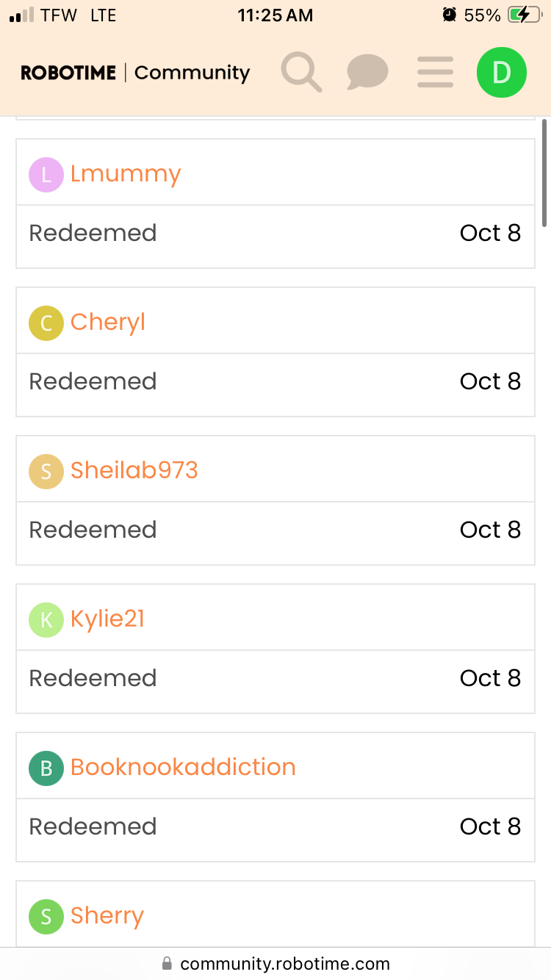The width and height of the screenshot is (551, 980).
Task: Open the hamburger menu
Action: coord(435,73)
